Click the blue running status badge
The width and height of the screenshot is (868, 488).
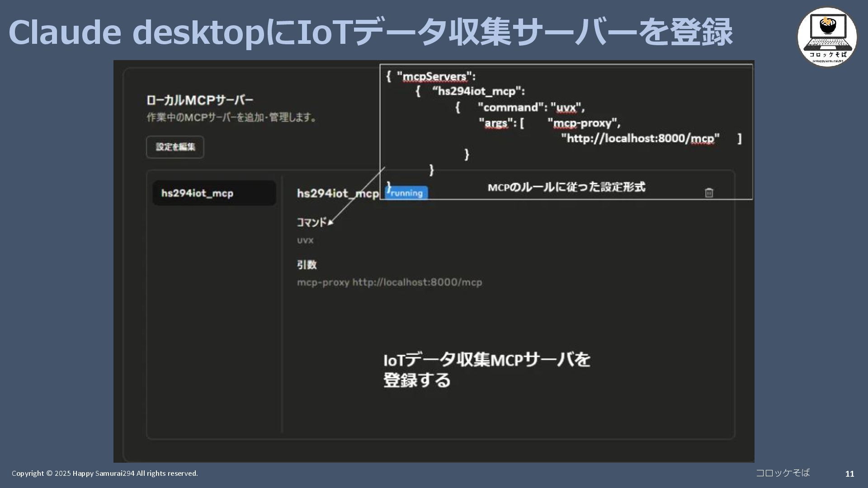coord(406,193)
